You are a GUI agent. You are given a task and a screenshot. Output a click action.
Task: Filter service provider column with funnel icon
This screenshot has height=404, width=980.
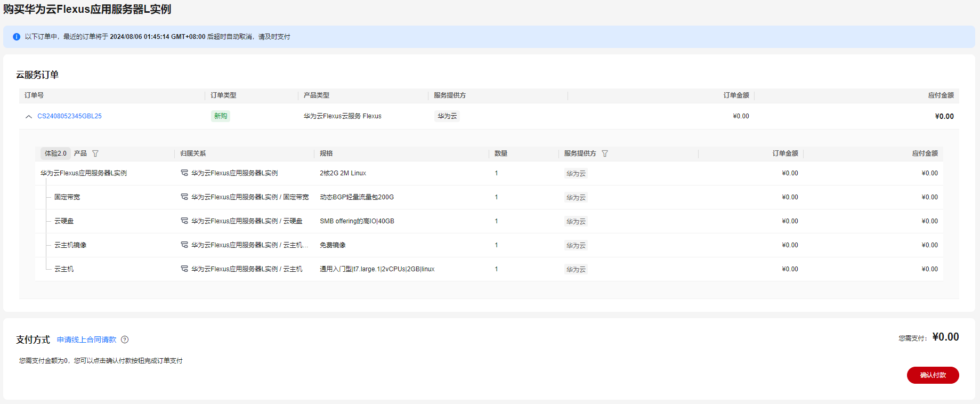pos(605,153)
